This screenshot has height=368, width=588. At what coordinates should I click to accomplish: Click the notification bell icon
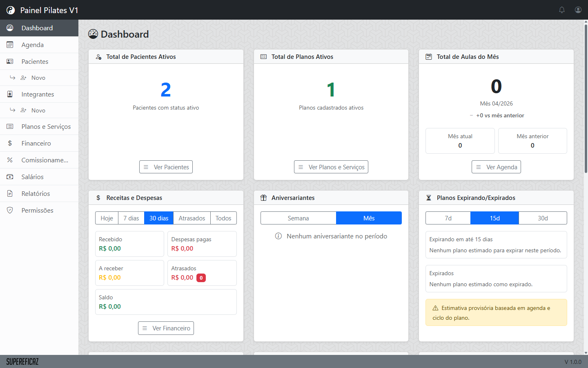pyautogui.click(x=562, y=10)
